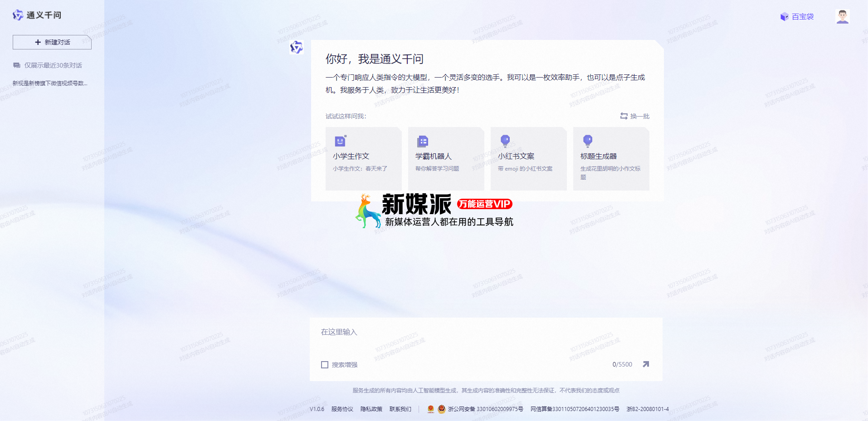Pick the 小红书文案 suggestion card
The width and height of the screenshot is (868, 421).
coord(529,159)
